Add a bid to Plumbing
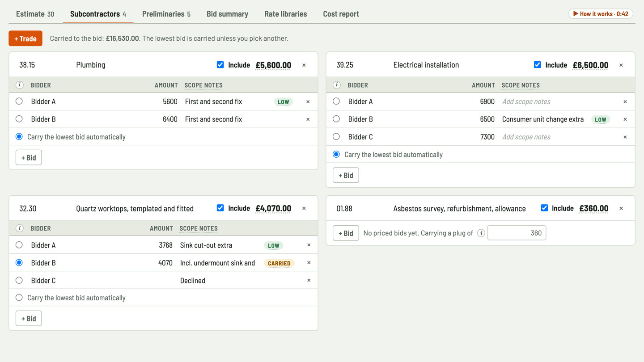The height and width of the screenshot is (362, 644). [29, 157]
